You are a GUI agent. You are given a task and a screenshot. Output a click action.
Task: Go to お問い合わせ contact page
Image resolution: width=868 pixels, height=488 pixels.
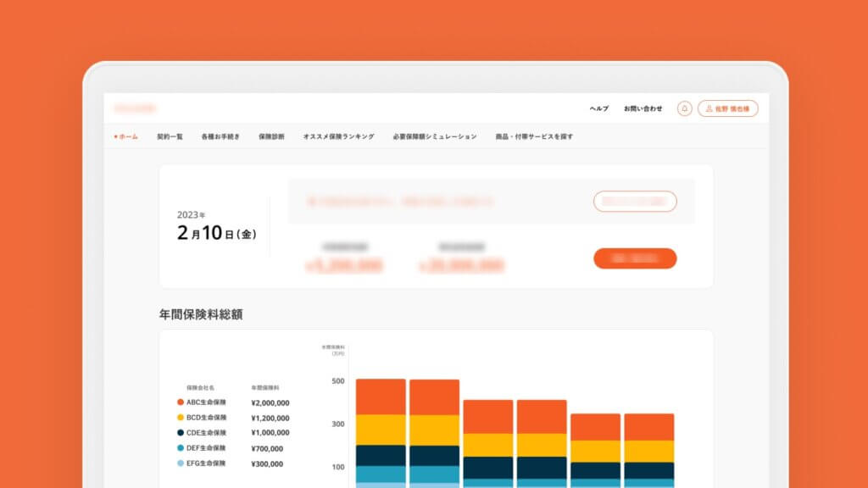point(643,109)
